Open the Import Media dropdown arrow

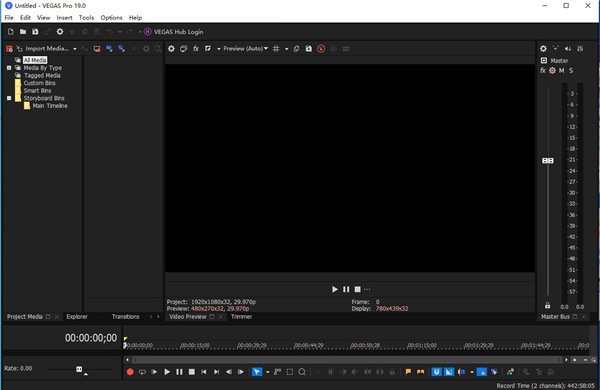(75, 49)
